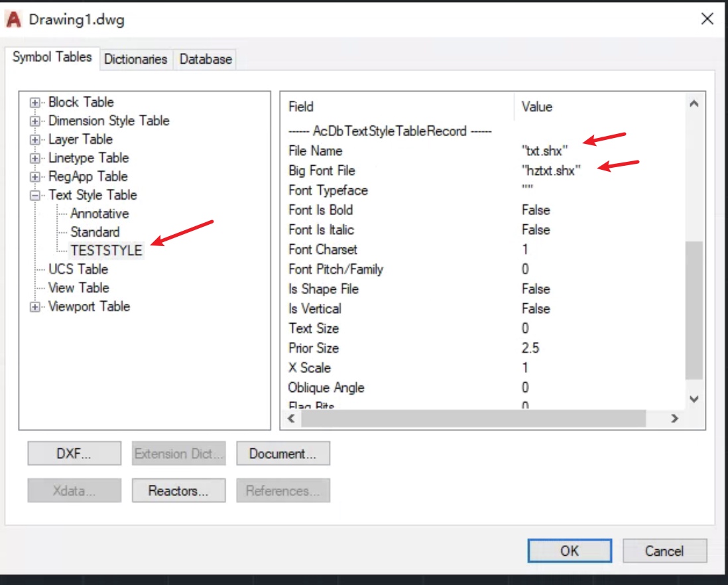
Task: Select the Font Typeface row
Action: coord(483,190)
